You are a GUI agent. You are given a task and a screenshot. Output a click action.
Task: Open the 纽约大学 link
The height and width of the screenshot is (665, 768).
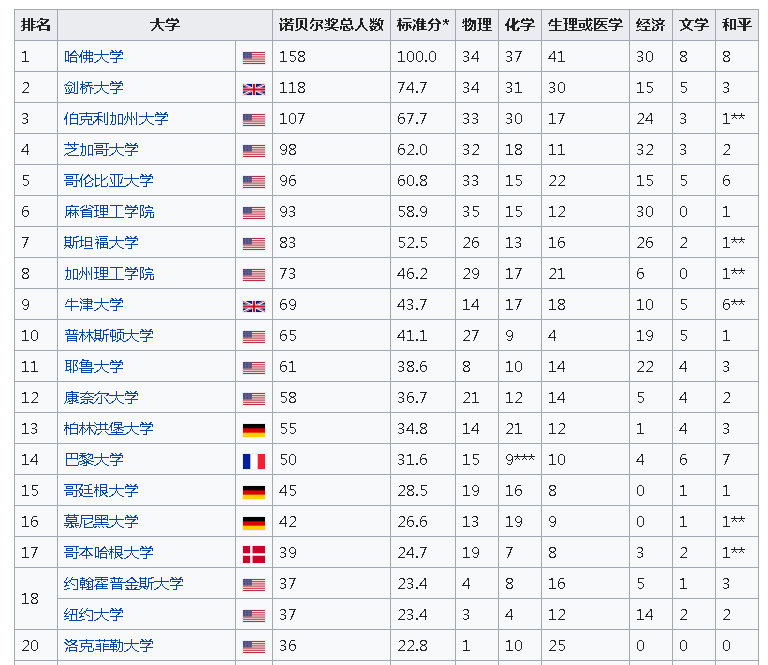(94, 614)
